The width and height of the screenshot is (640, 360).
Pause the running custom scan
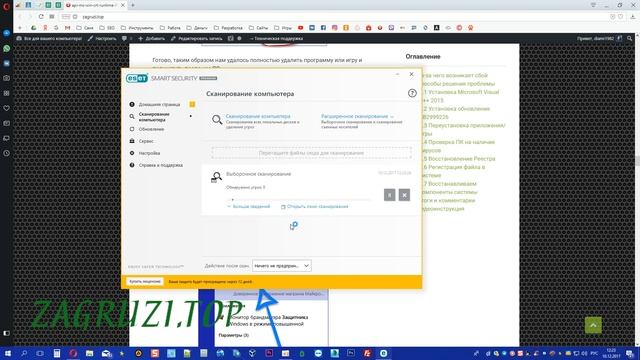click(389, 195)
